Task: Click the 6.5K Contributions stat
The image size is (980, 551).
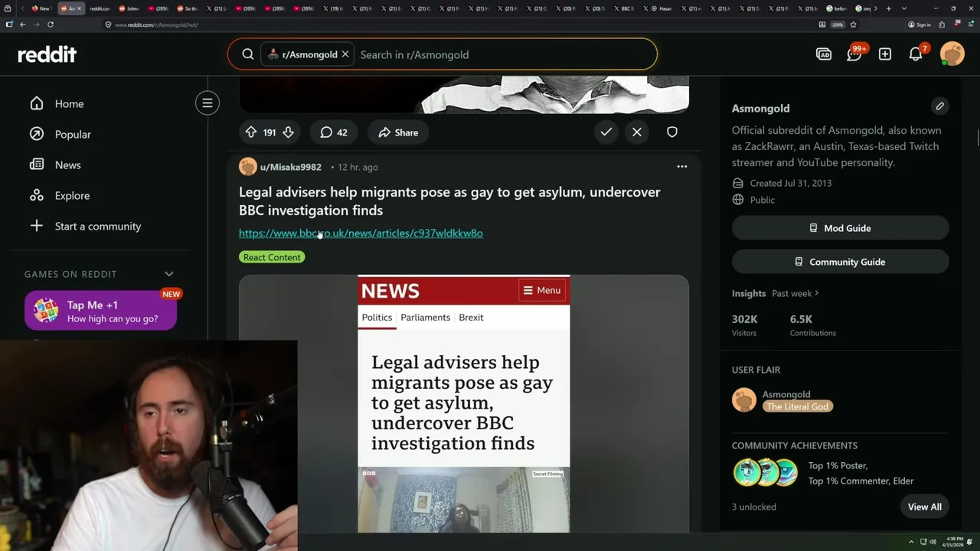Action: (813, 325)
